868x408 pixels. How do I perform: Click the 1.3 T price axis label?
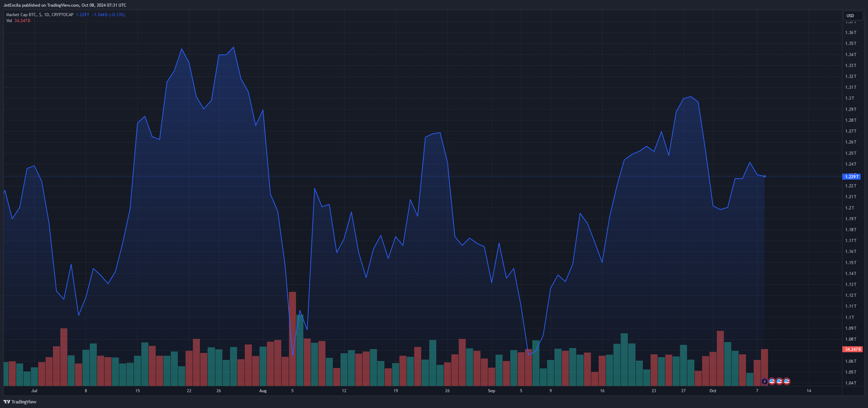849,98
